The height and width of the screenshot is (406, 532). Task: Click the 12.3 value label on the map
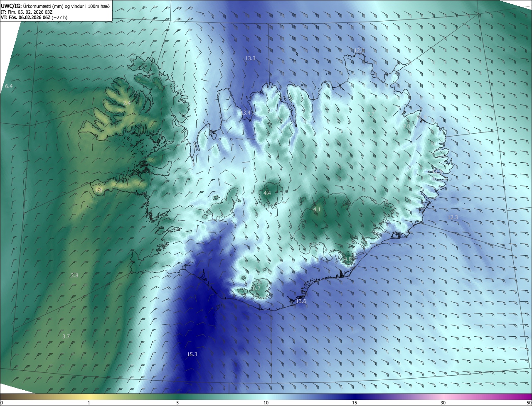coord(453,217)
